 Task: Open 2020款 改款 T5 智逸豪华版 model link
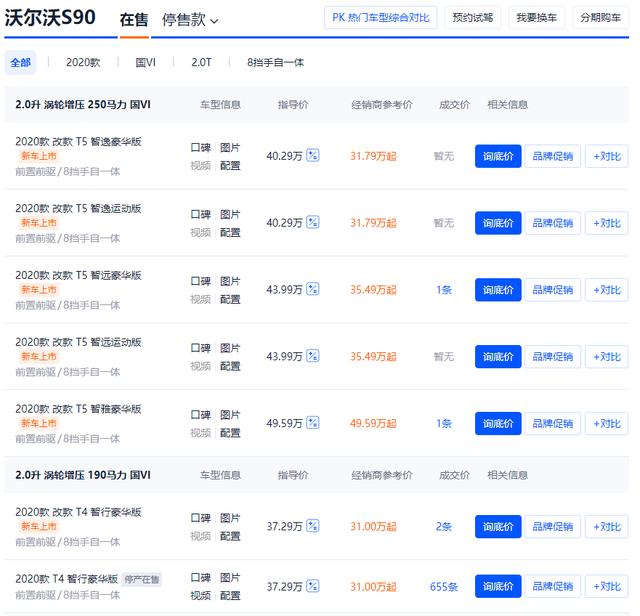pyautogui.click(x=78, y=142)
